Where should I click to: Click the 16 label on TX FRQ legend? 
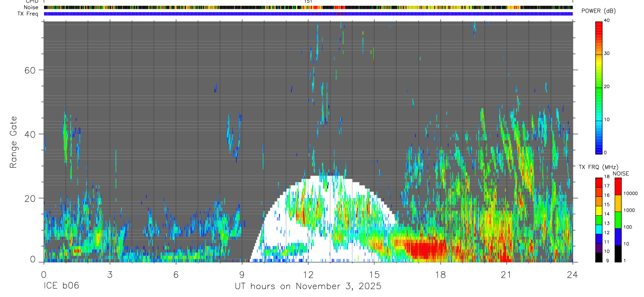point(607,195)
